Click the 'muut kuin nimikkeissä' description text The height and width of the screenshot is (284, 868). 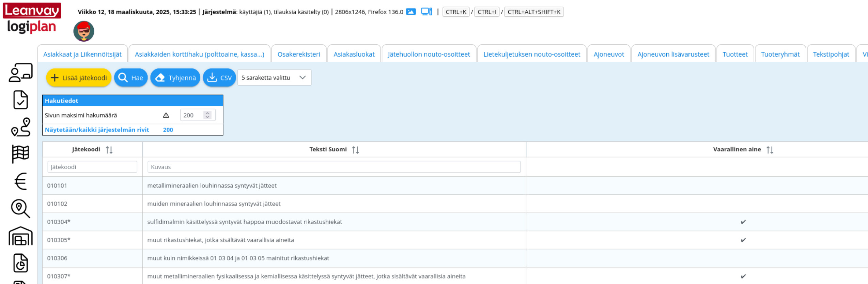coord(238,258)
